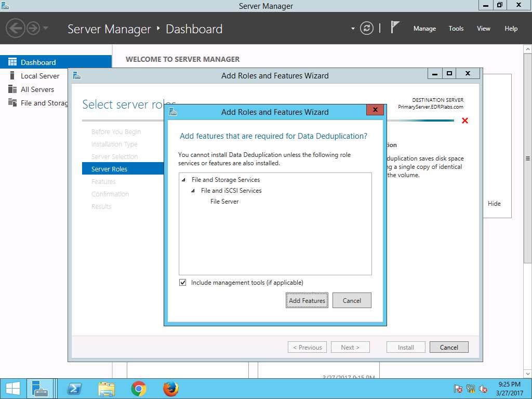The width and height of the screenshot is (532, 399).
Task: Click the Previous button in wizard
Action: pos(308,348)
